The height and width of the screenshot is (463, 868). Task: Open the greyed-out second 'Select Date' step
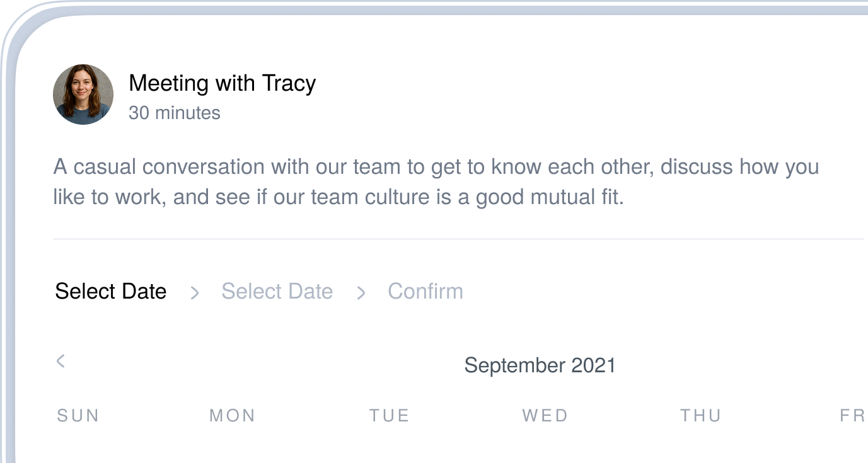[x=277, y=292]
